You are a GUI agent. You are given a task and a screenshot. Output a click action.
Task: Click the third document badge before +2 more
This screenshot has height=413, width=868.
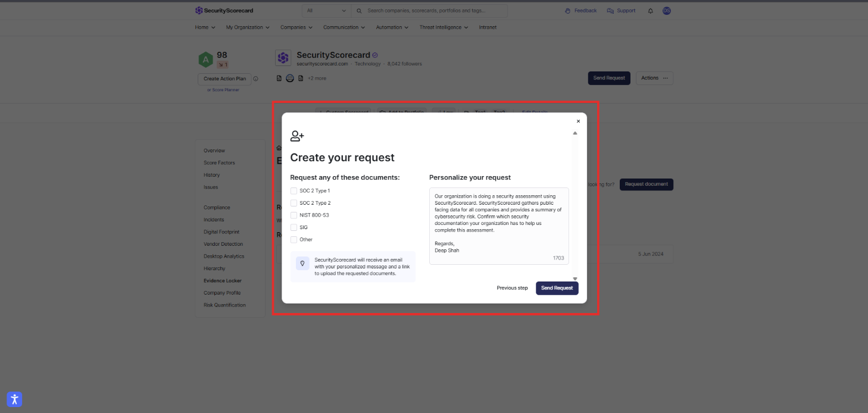tap(301, 78)
